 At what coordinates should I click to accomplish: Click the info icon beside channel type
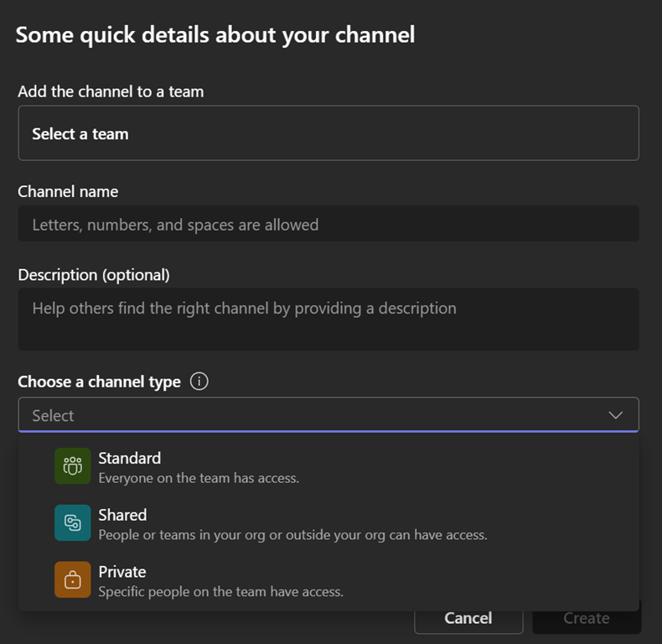pyautogui.click(x=199, y=382)
